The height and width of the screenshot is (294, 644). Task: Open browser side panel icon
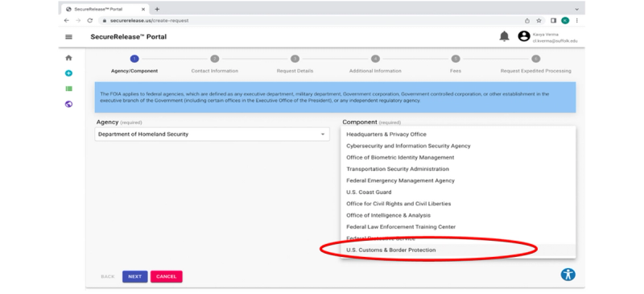[x=553, y=21]
